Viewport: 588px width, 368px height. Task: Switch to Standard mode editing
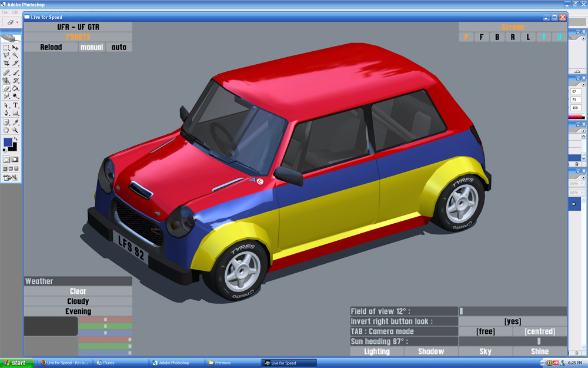(6, 160)
